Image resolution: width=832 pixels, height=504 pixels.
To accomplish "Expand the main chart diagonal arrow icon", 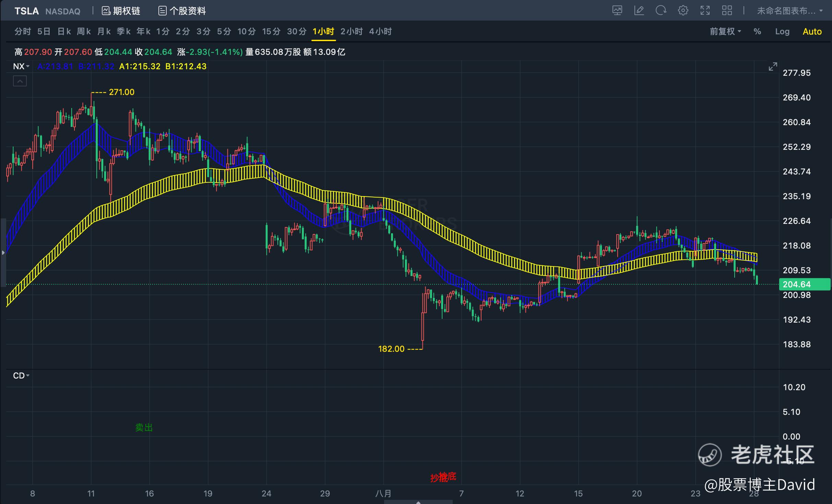I will (773, 67).
